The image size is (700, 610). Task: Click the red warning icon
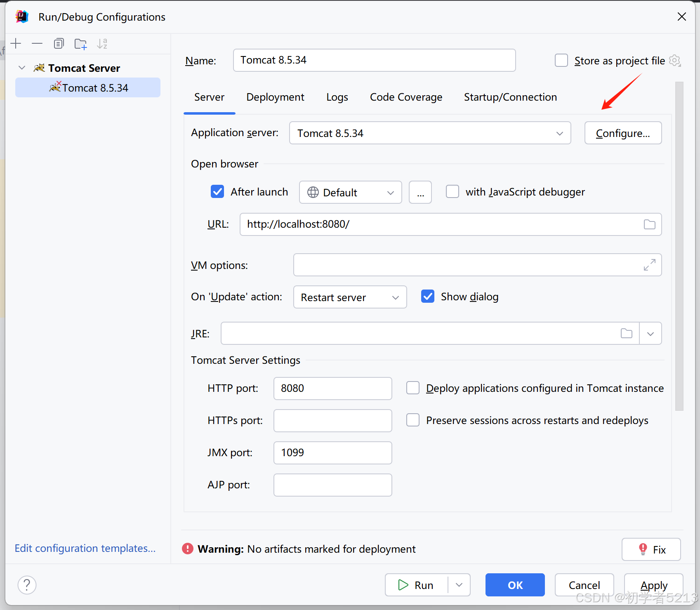[188, 549]
